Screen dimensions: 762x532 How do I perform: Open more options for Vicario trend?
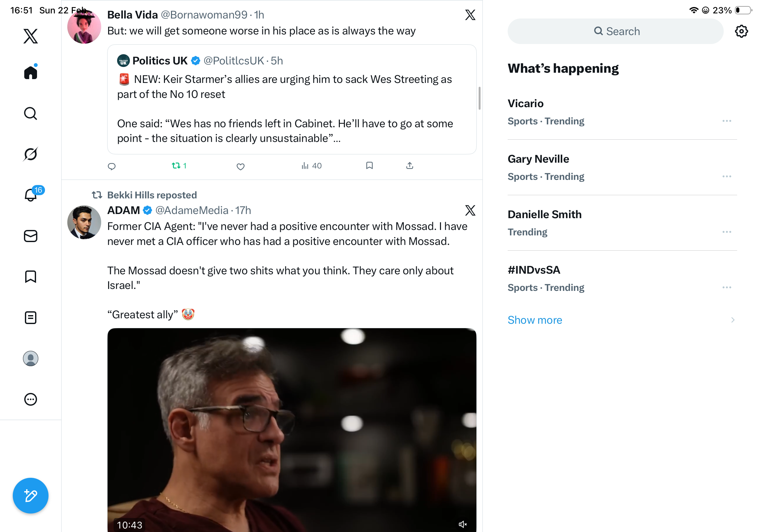click(727, 121)
